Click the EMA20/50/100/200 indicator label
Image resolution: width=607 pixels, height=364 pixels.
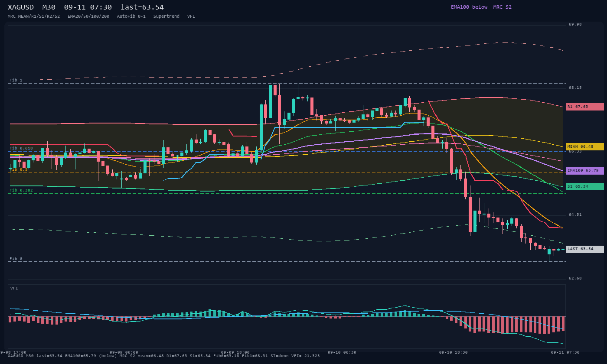(x=88, y=16)
